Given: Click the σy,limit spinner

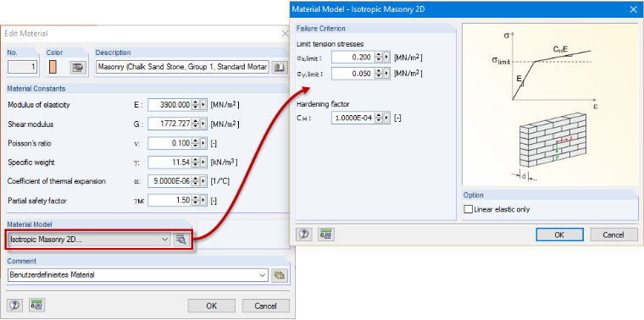Looking at the screenshot, I should (379, 74).
